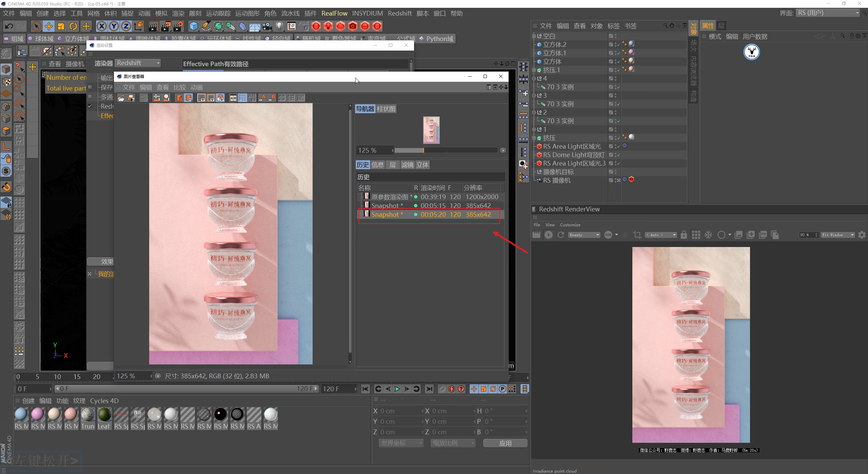This screenshot has width=868, height=474.
Task: Click the red Redshift camera icon
Action: point(353,26)
